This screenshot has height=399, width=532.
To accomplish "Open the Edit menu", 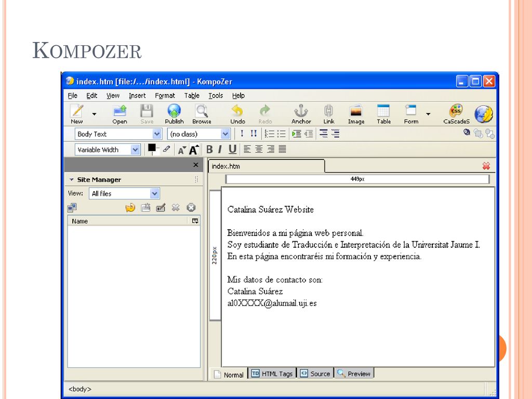I will pos(91,96).
